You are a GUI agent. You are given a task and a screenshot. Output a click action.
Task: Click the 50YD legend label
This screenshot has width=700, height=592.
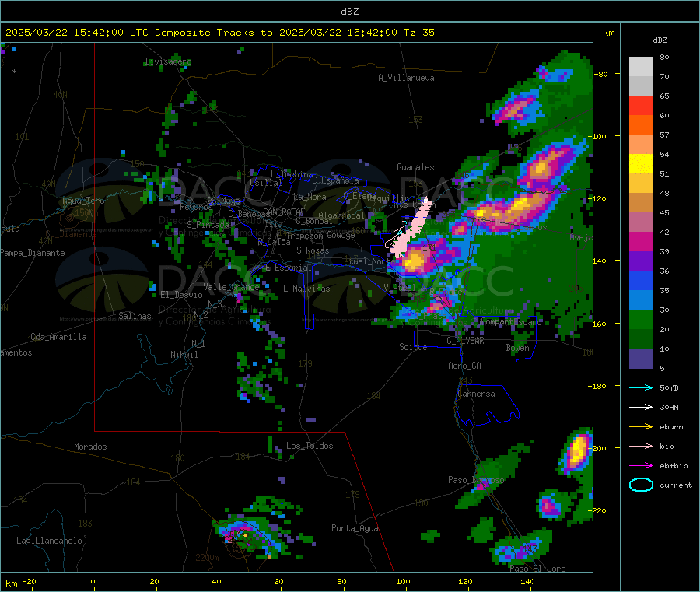coord(669,387)
